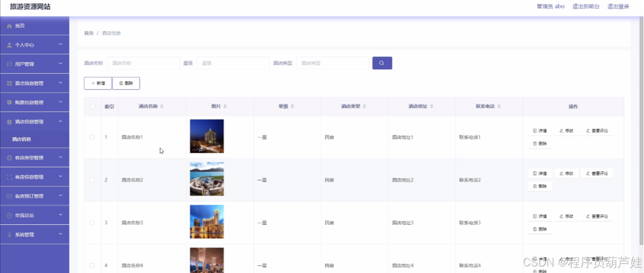Image resolution: width=644 pixels, height=273 pixels.
Task: Click the home icon beside 首页 in the sidebar
Action: coord(9,26)
